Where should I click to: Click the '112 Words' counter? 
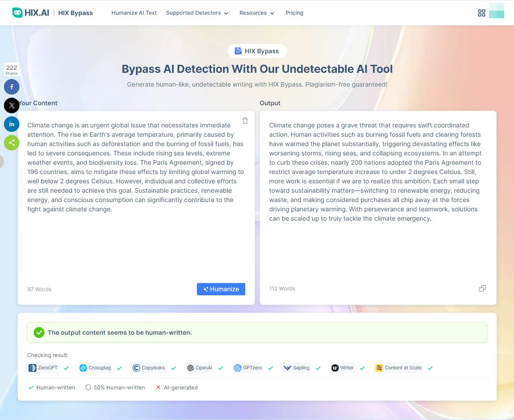(282, 288)
